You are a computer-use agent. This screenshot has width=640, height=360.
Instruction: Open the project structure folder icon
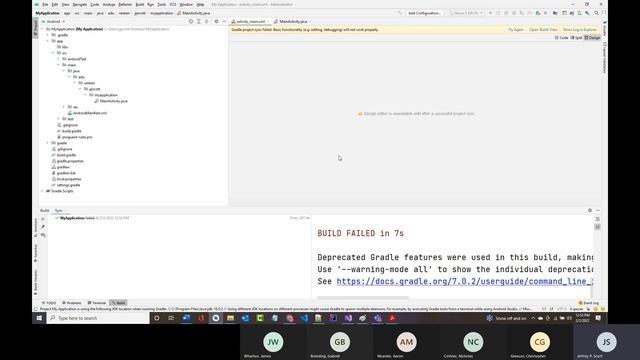click(555, 13)
